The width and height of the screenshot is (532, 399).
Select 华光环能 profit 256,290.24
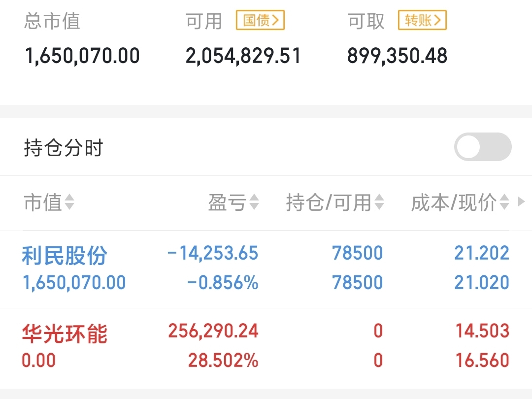click(213, 331)
